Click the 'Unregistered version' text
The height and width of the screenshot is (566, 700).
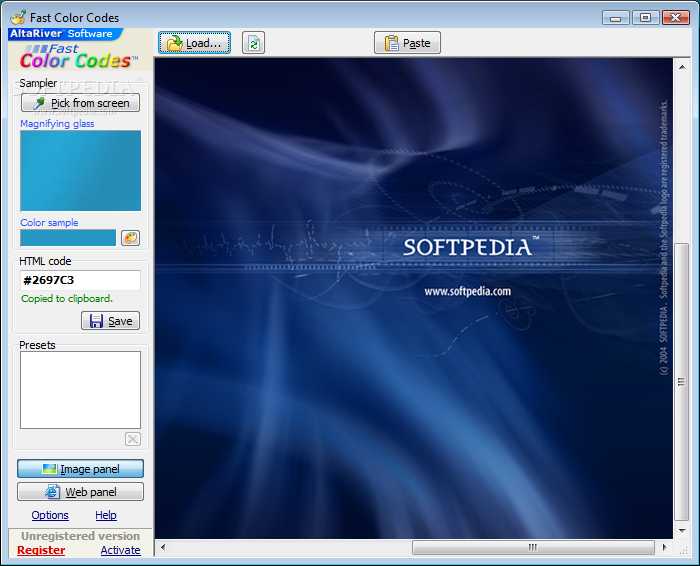[x=80, y=536]
